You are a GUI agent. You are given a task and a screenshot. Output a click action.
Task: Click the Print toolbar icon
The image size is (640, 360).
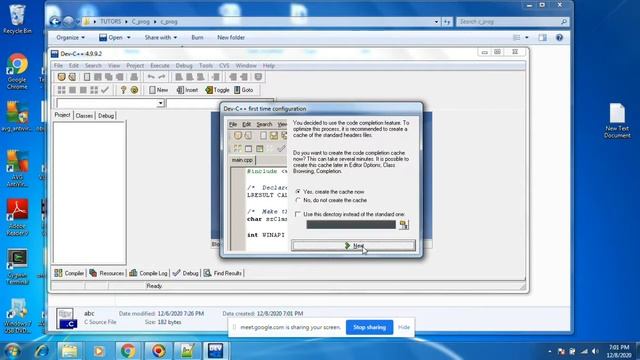[134, 77]
